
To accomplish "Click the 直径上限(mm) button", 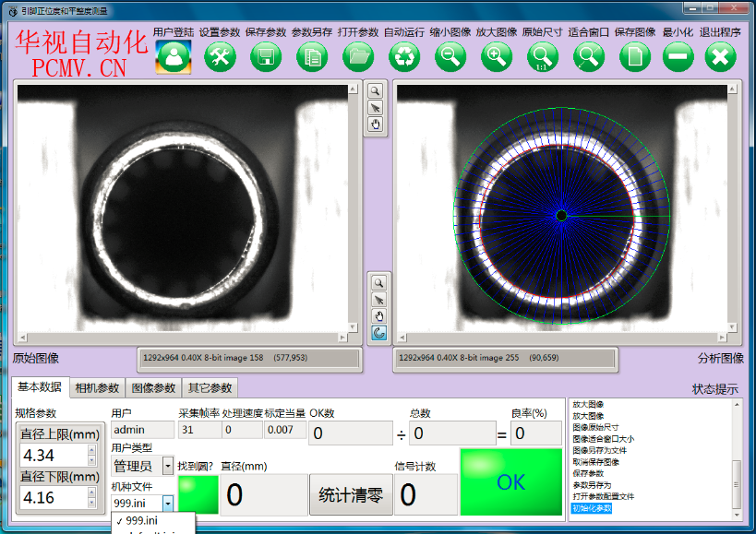I will 60,434.
